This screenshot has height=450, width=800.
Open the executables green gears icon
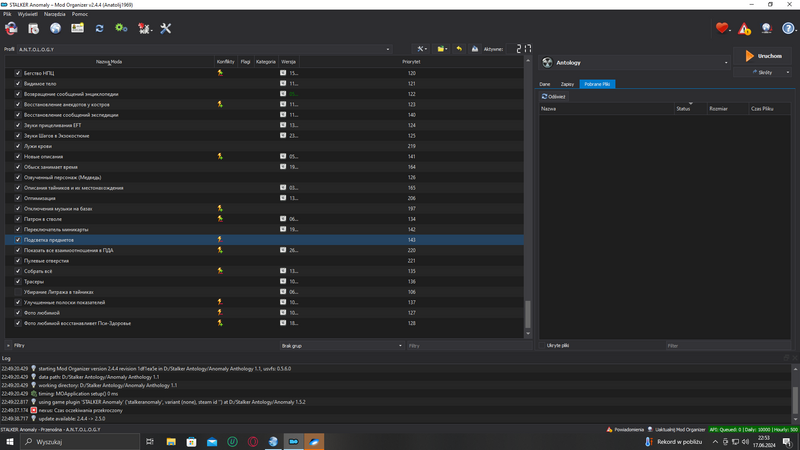121,28
